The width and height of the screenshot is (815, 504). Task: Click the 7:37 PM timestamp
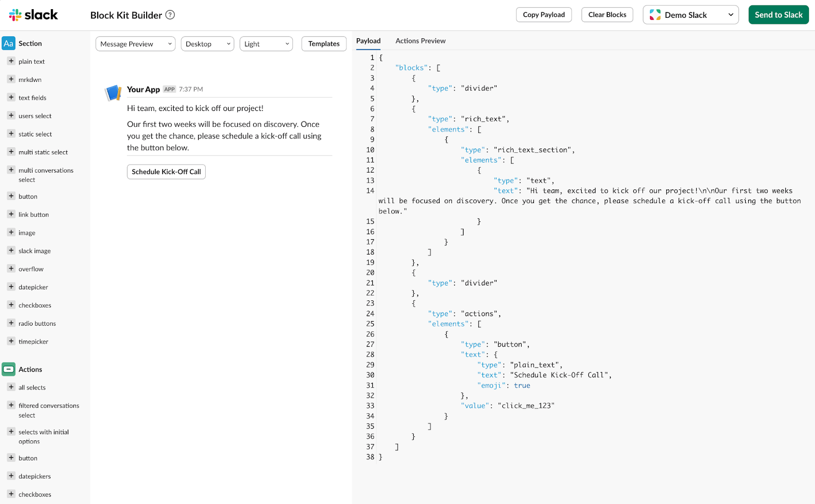(x=191, y=89)
